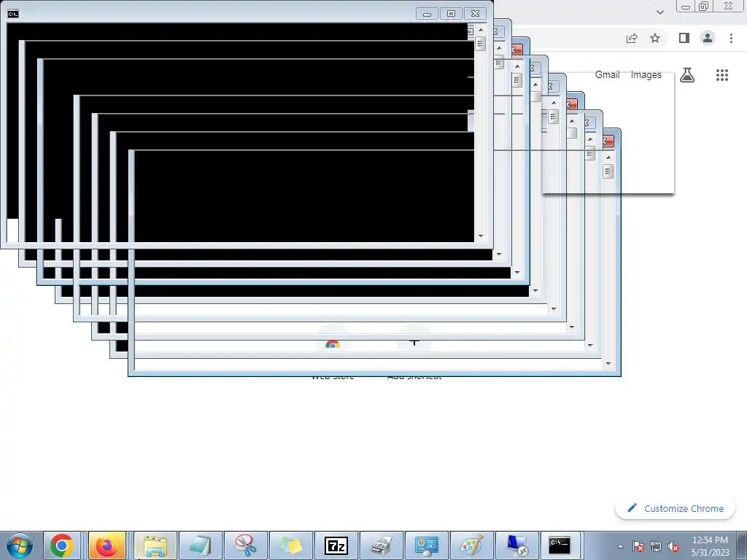Click scroll-down arrow of front Command Prompt
The image size is (747, 560).
pyautogui.click(x=481, y=236)
